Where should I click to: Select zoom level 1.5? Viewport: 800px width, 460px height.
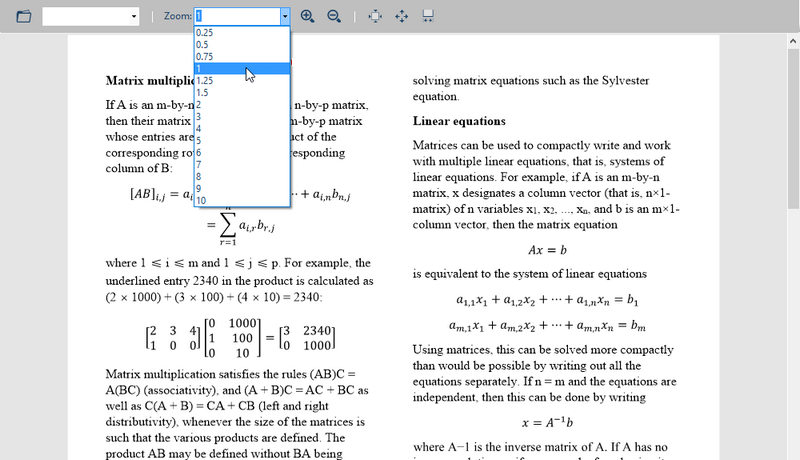(x=242, y=92)
